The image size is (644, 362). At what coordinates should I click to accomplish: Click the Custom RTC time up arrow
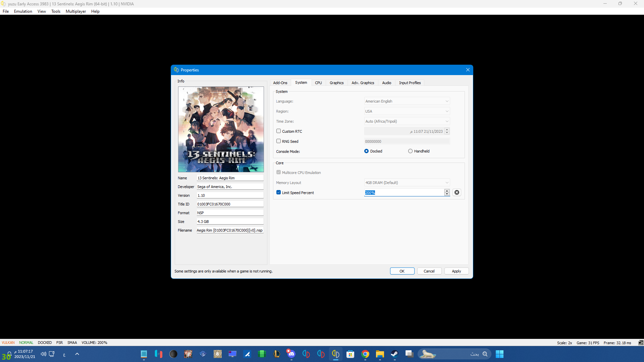tap(447, 129)
